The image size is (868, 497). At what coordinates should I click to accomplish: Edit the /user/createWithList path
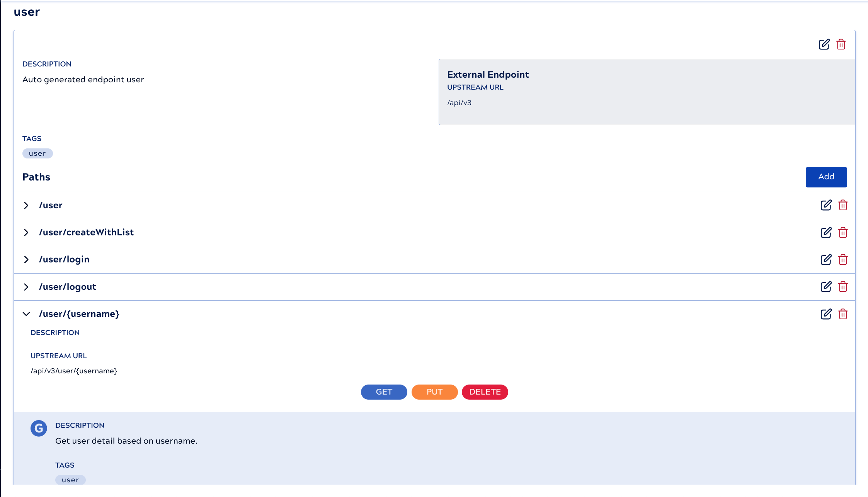tap(826, 233)
